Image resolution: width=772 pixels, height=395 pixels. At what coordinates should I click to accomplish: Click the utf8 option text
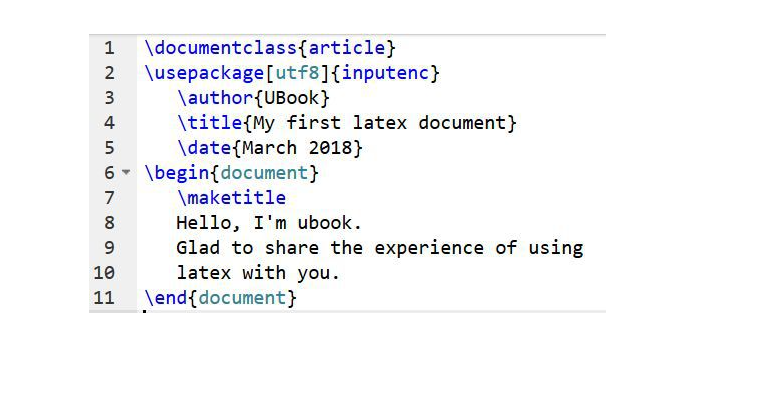point(297,73)
